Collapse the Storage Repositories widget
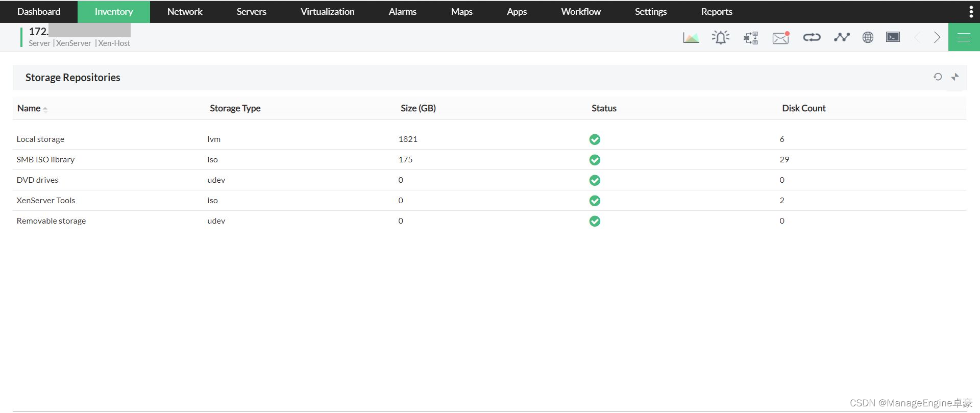Viewport: 980px width, 413px height. coord(955,77)
